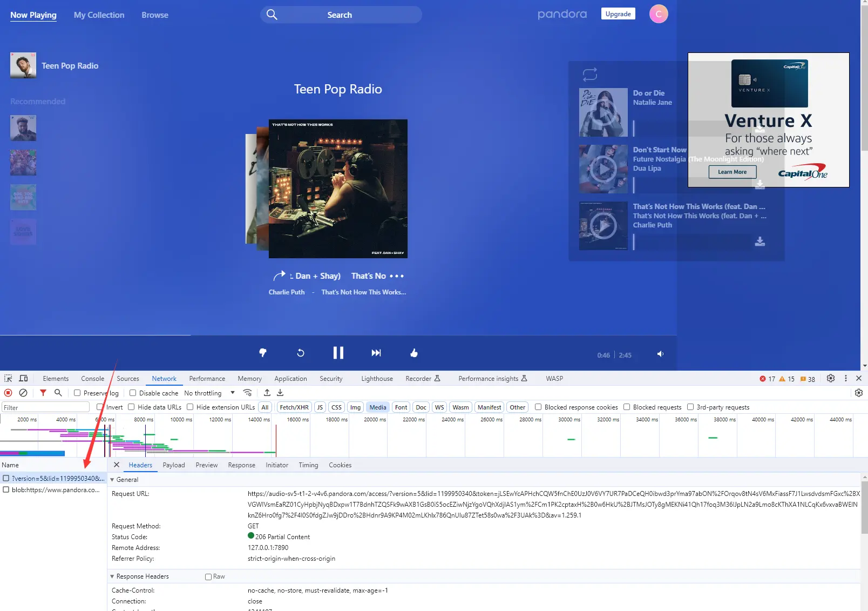Collapse the General section in Headers panel

click(x=112, y=479)
